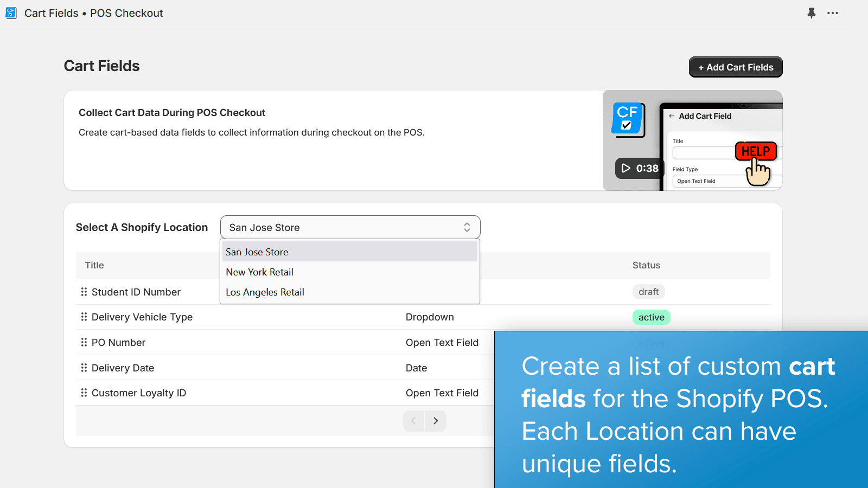Screen dimensions: 868x488
Task: Click the Cart Fields app logo in the header
Action: (11, 12)
